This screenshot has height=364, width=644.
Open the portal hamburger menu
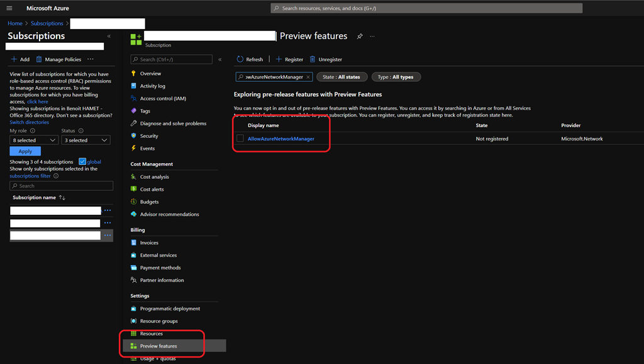(9, 8)
